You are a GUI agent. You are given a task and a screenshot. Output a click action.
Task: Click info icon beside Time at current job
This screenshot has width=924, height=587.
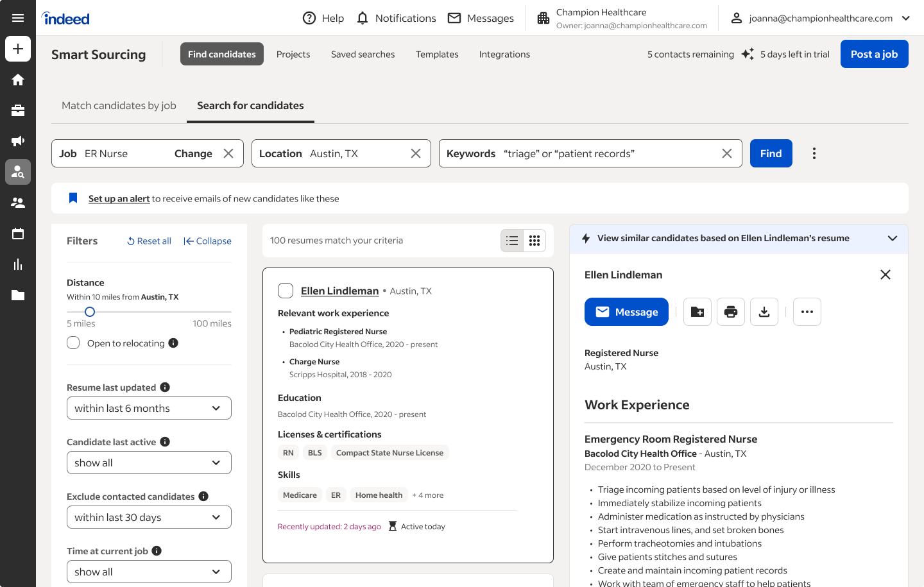click(x=157, y=550)
